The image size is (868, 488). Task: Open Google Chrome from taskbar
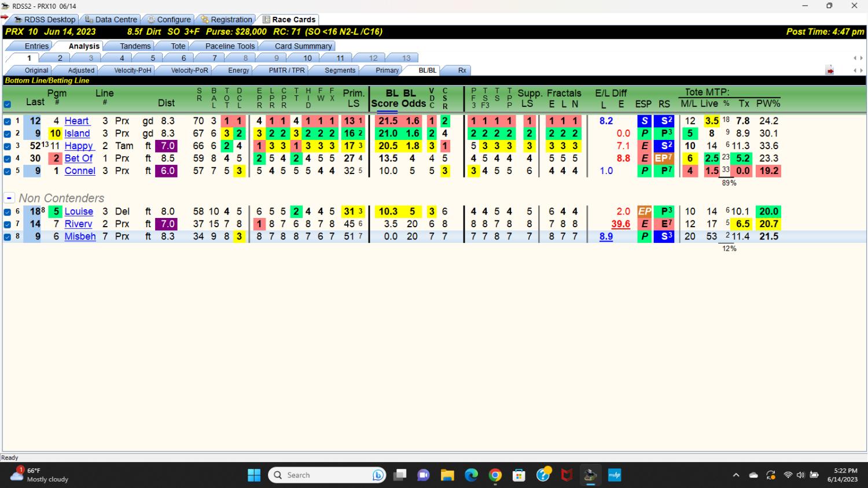tap(495, 475)
